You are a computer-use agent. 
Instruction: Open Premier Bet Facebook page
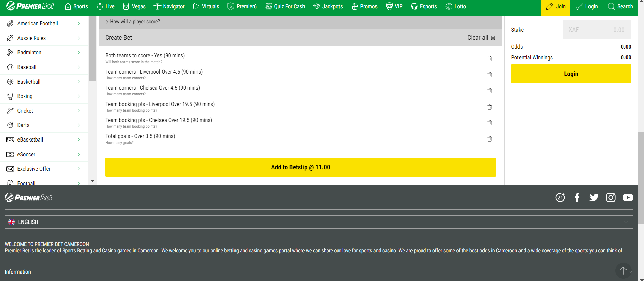(x=577, y=197)
